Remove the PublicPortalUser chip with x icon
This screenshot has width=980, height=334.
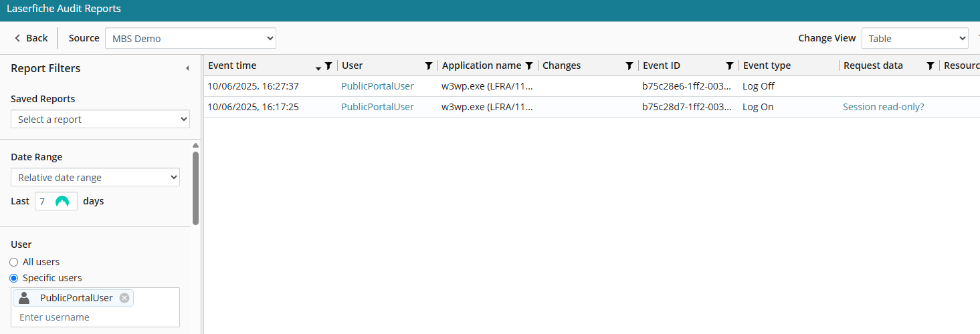[124, 298]
